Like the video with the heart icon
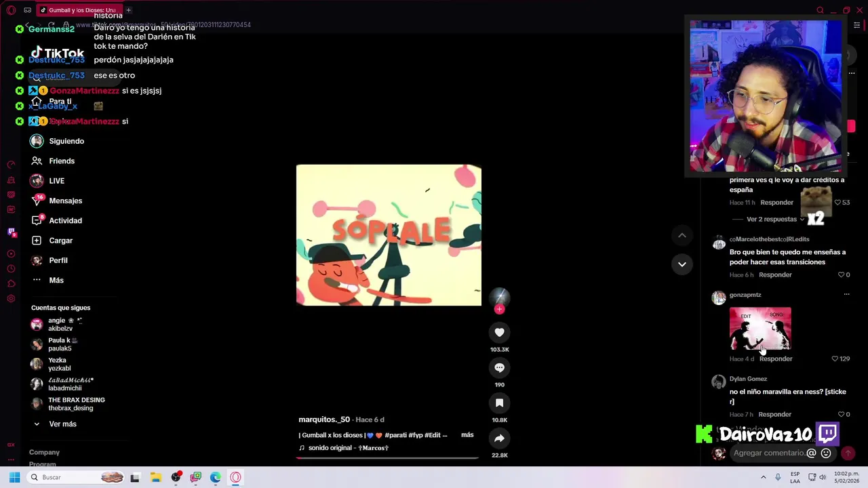This screenshot has height=488, width=868. [x=499, y=332]
